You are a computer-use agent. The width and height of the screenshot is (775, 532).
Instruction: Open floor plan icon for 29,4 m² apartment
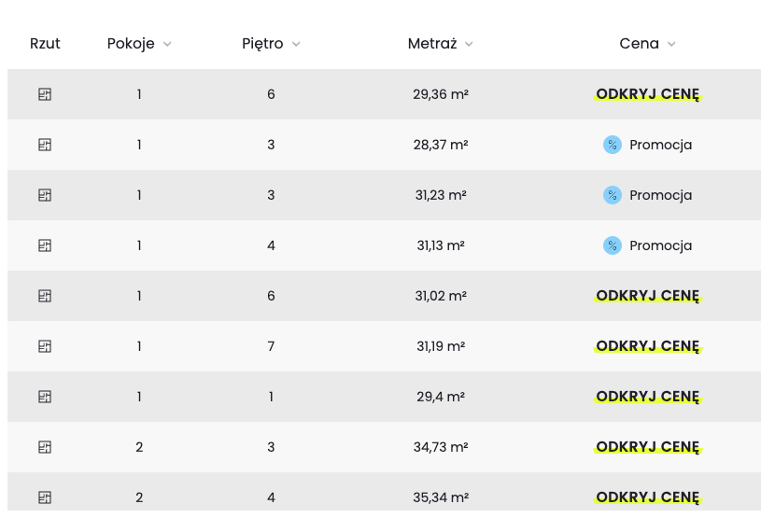click(45, 397)
